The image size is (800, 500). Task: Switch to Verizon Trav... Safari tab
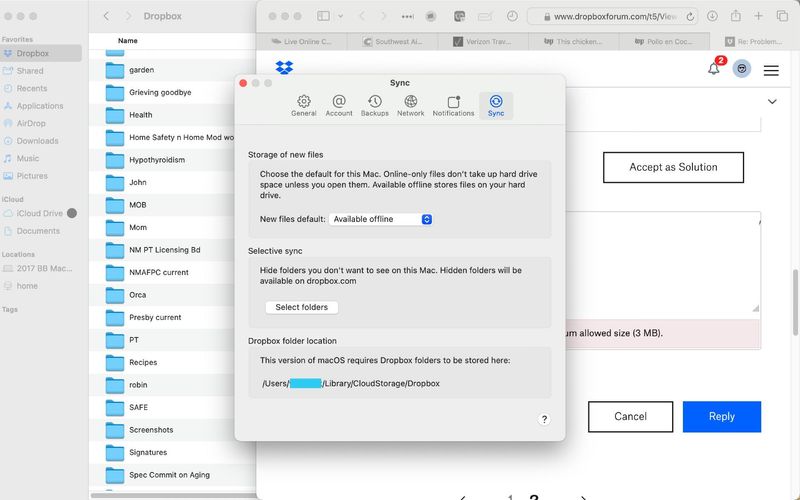click(483, 42)
